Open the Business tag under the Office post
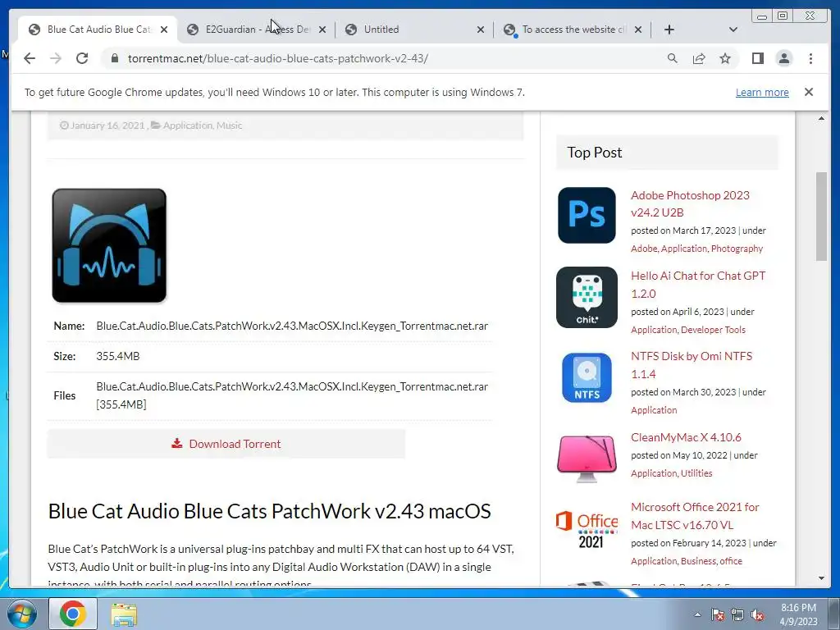Screen dimensions: 840x630 coord(698,561)
